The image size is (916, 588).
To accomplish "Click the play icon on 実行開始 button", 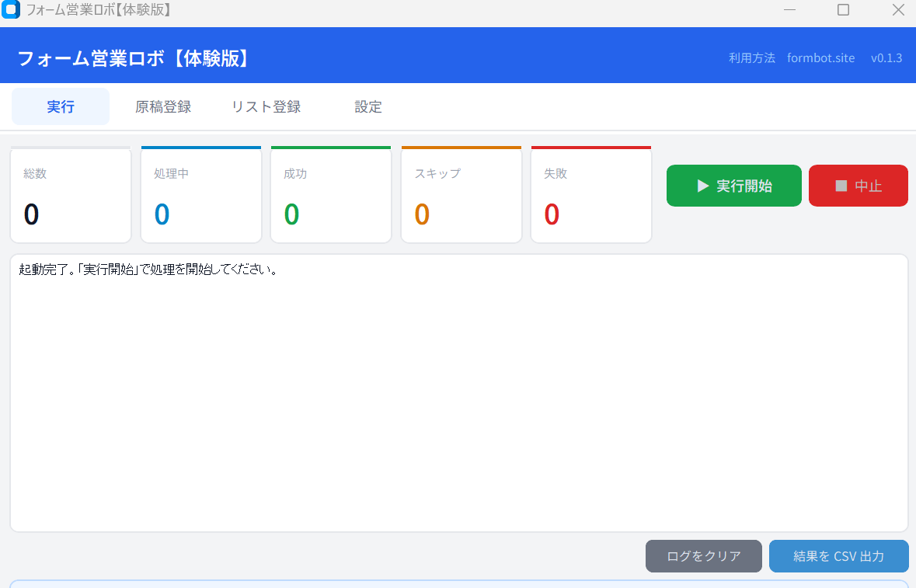I will (703, 185).
